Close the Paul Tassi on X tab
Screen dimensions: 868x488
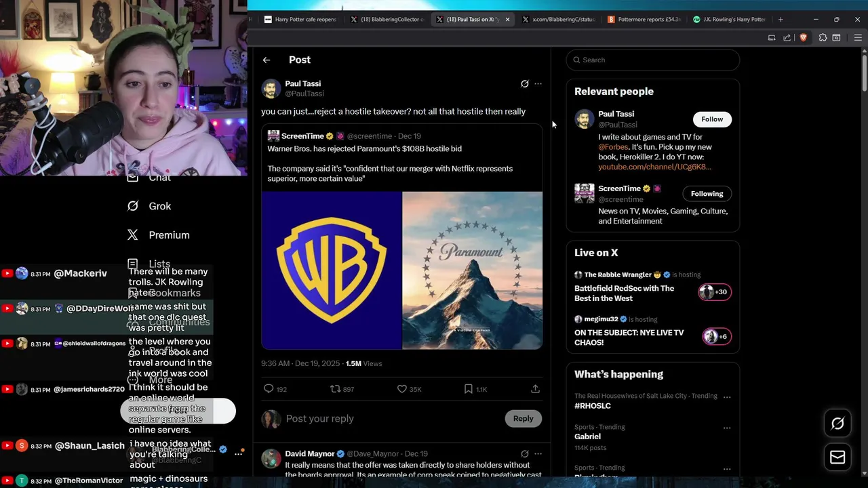[507, 20]
